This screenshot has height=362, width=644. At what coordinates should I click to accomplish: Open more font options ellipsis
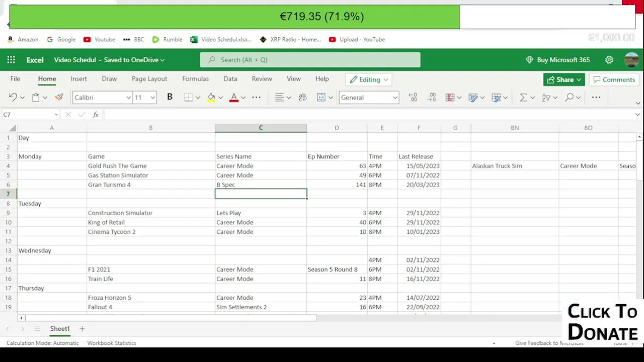click(256, 98)
